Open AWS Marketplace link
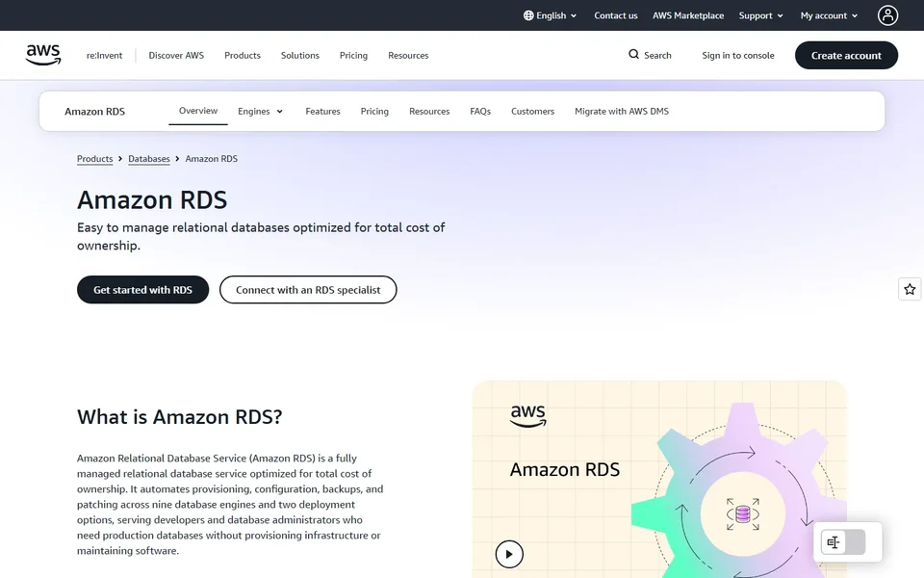Screen dimensions: 924x578 687,15
